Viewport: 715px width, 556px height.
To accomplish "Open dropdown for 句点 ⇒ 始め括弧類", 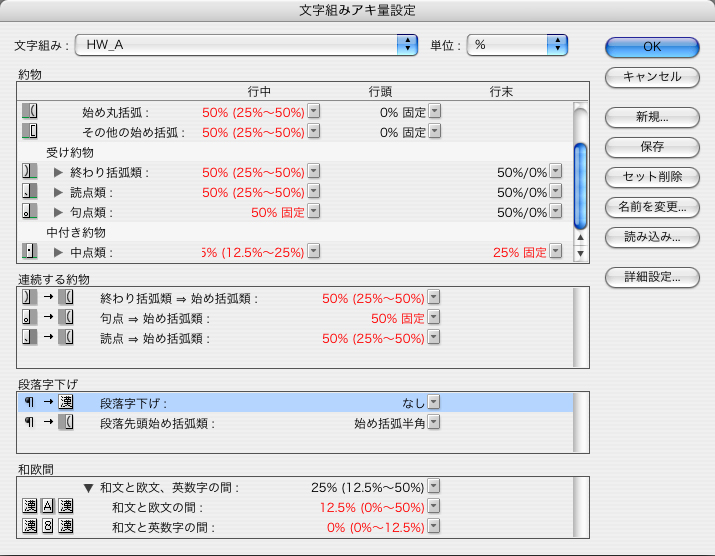I will [434, 317].
